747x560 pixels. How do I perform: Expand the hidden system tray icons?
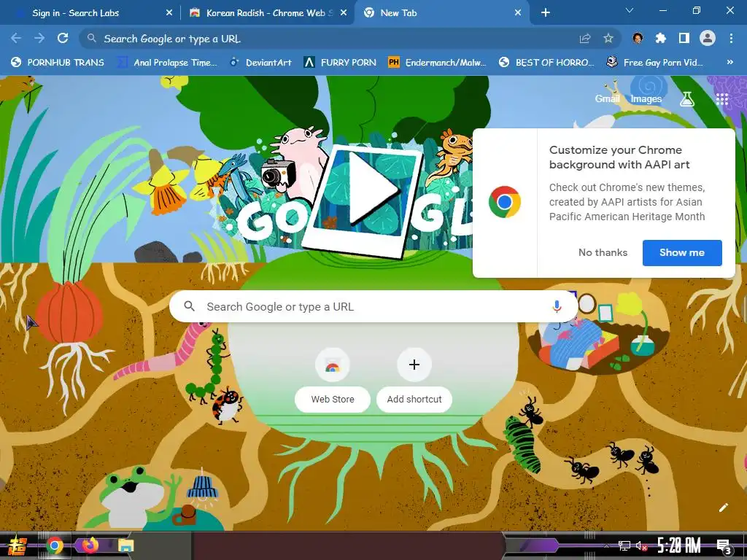[606, 545]
